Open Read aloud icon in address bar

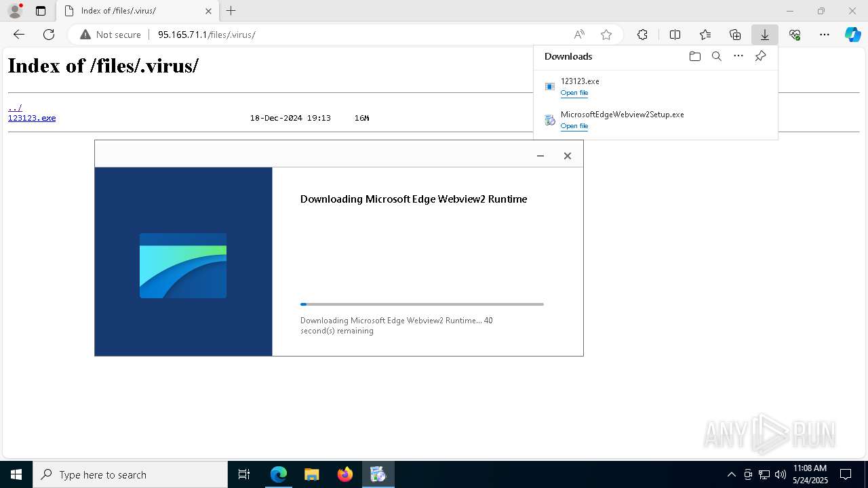pyautogui.click(x=579, y=35)
